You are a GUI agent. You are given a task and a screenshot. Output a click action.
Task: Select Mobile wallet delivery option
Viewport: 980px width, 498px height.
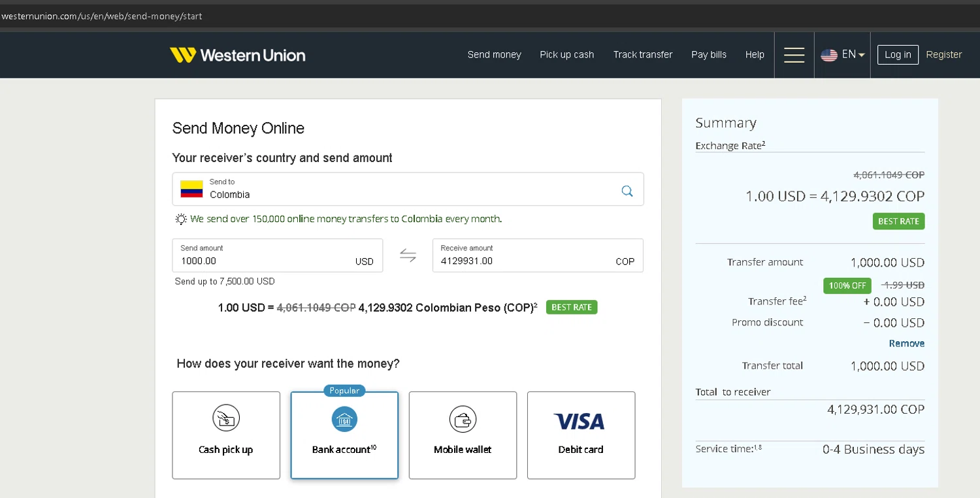463,435
